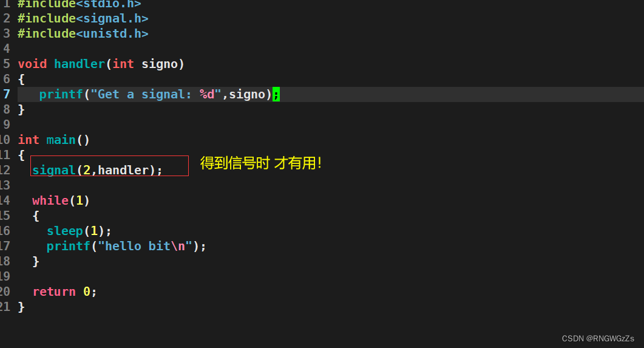Place cursor on the signo parameter

tap(160, 64)
